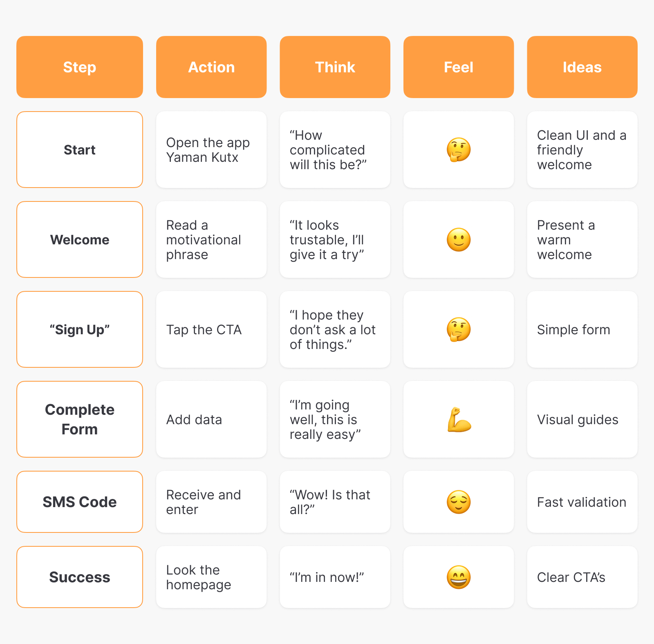Image resolution: width=654 pixels, height=644 pixels.
Task: Click the thinking emoji in Start row
Action: tap(458, 150)
